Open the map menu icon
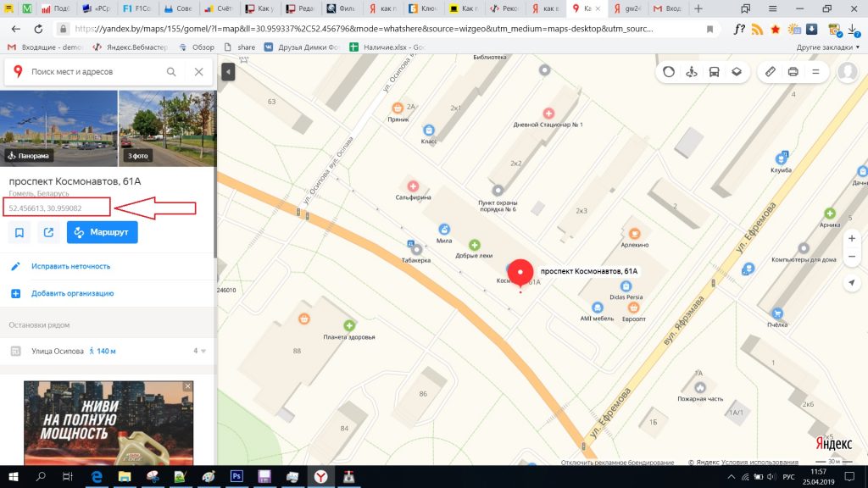Viewport: 868px width, 488px height. coord(815,72)
